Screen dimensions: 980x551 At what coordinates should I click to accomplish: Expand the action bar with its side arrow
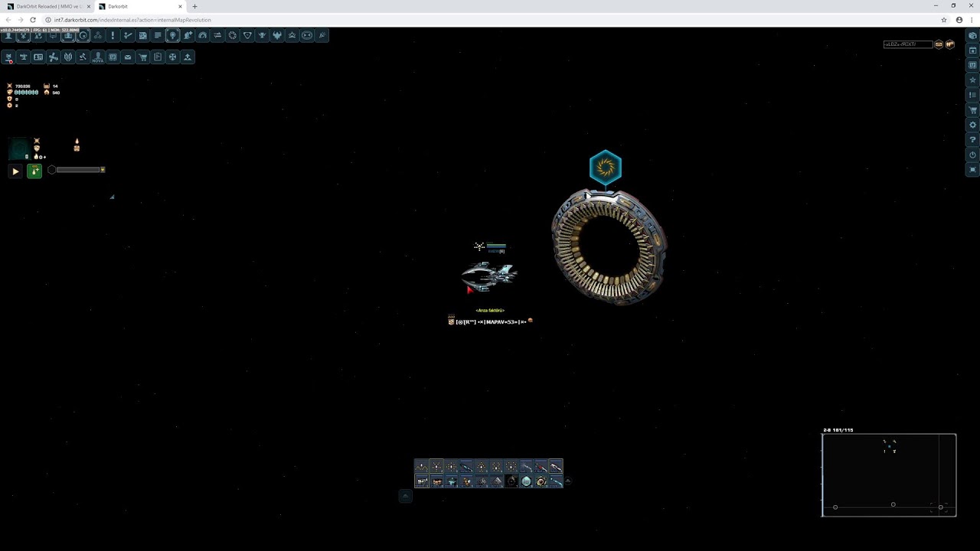coord(568,481)
